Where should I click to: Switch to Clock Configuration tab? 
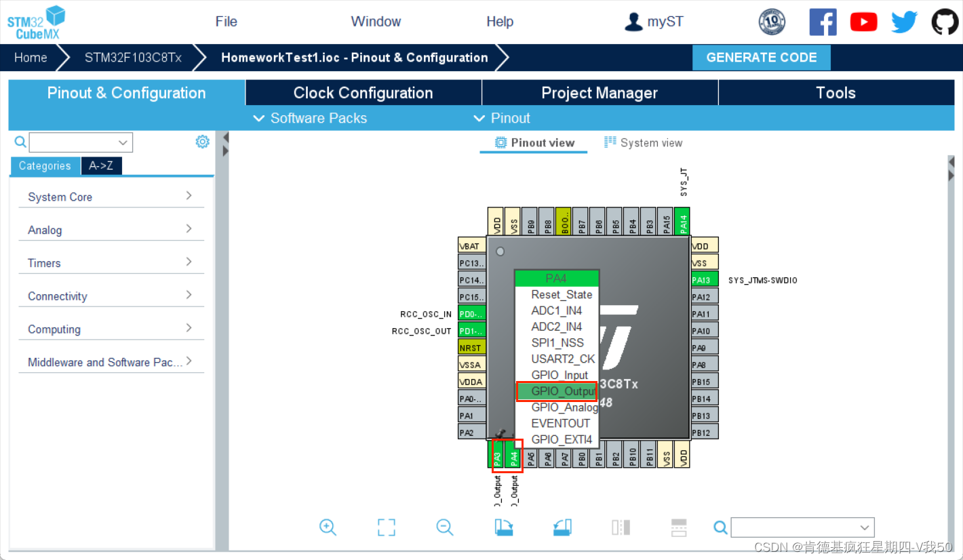[x=363, y=93]
